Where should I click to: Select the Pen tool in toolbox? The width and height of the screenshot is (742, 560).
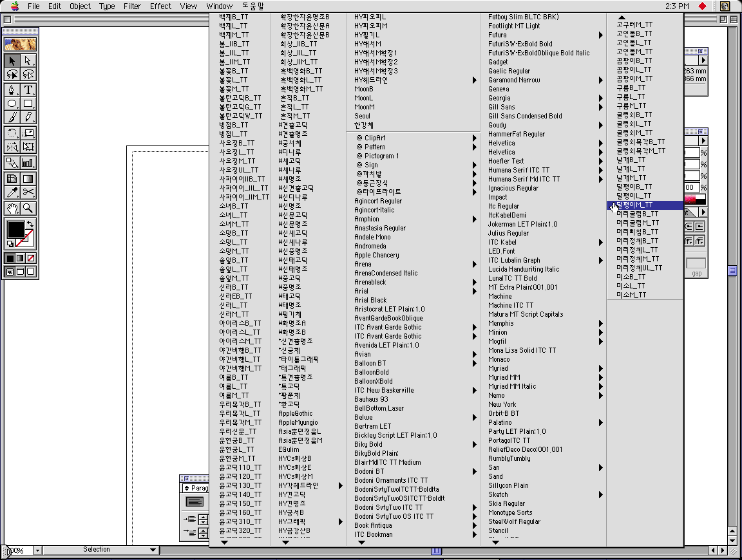(12, 89)
